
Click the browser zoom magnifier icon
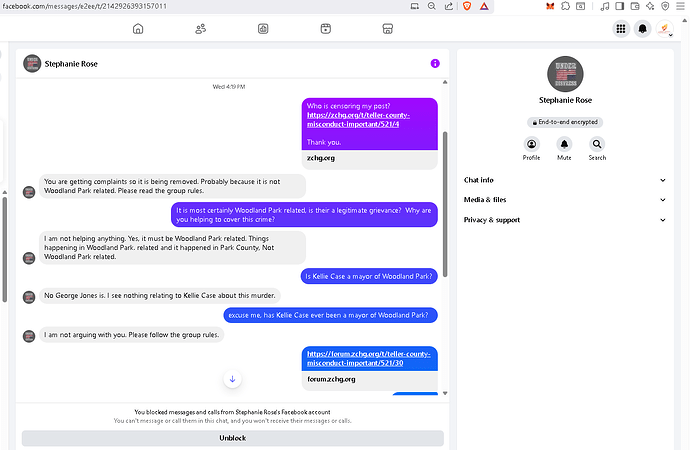click(x=432, y=6)
